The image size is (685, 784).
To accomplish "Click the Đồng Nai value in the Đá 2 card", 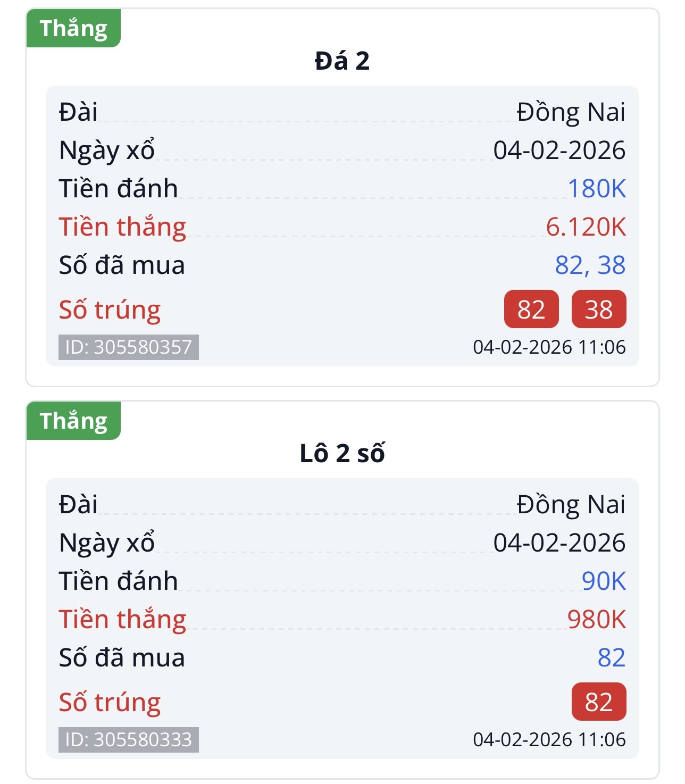I will click(x=571, y=113).
